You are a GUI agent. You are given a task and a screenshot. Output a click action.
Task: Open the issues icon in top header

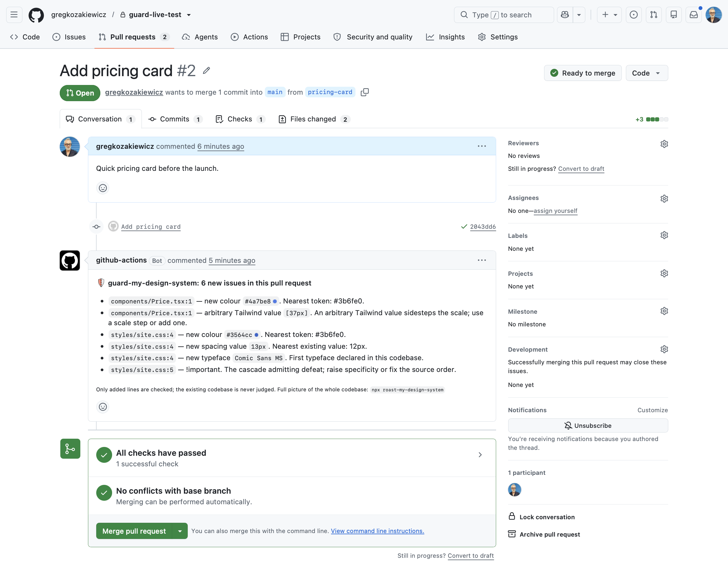633,15
